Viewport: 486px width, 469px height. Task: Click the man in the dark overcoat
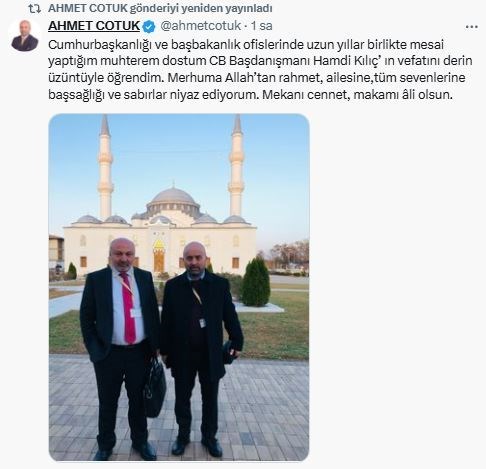tap(200, 347)
